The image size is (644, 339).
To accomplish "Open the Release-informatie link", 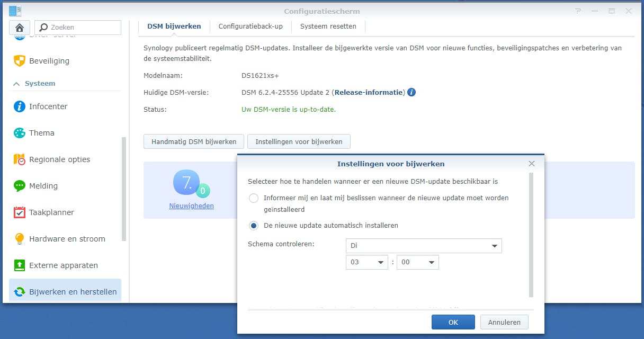I will (369, 92).
